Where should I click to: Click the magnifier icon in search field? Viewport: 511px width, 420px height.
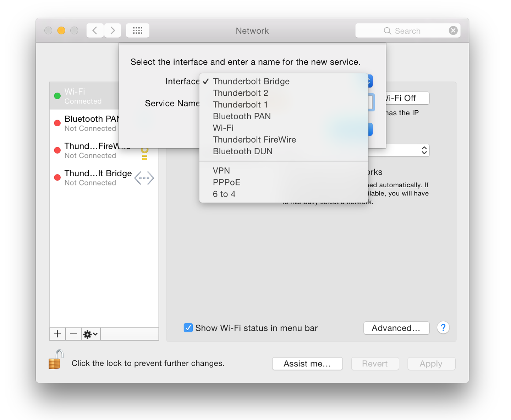(388, 31)
